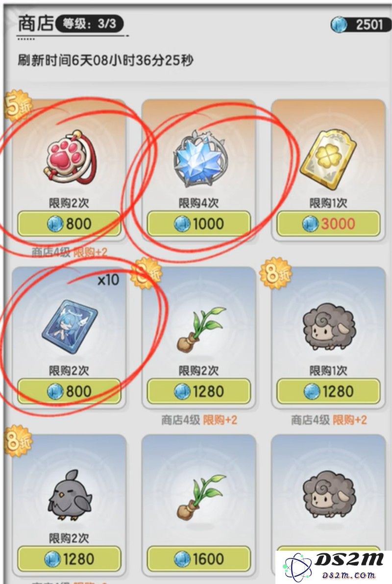Tap the shop level 3/3 badge

[x=89, y=24]
